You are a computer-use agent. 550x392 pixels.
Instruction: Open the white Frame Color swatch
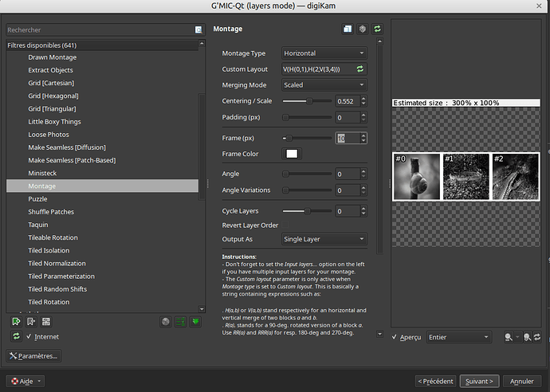292,154
